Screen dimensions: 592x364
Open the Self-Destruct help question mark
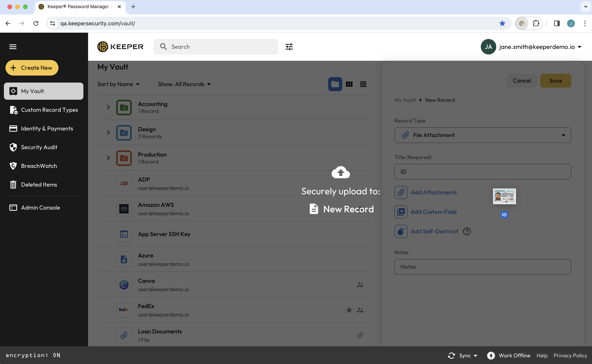tap(467, 231)
